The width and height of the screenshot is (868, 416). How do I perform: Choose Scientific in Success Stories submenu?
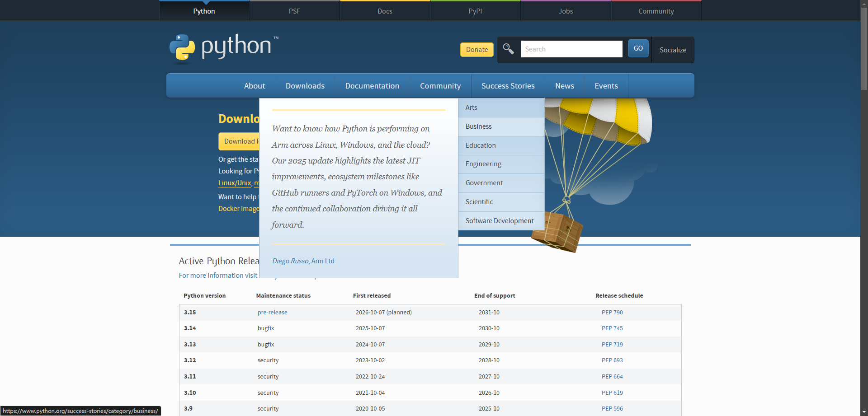tap(501, 202)
